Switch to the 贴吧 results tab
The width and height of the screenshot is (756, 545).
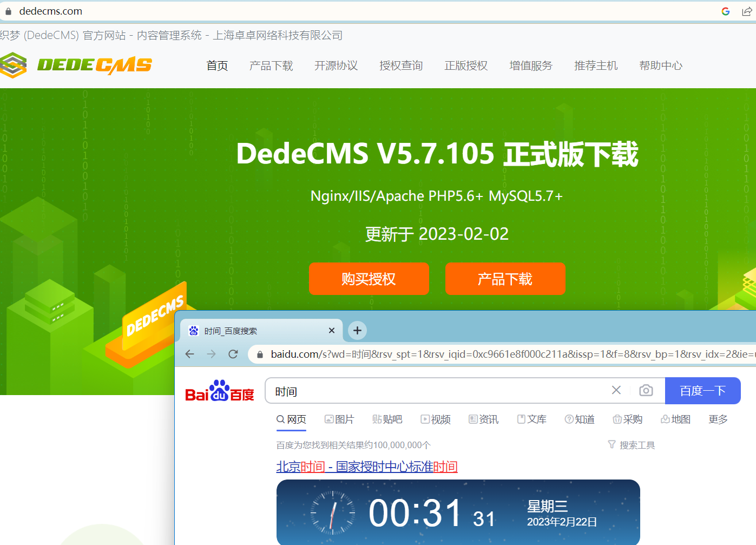[387, 419]
